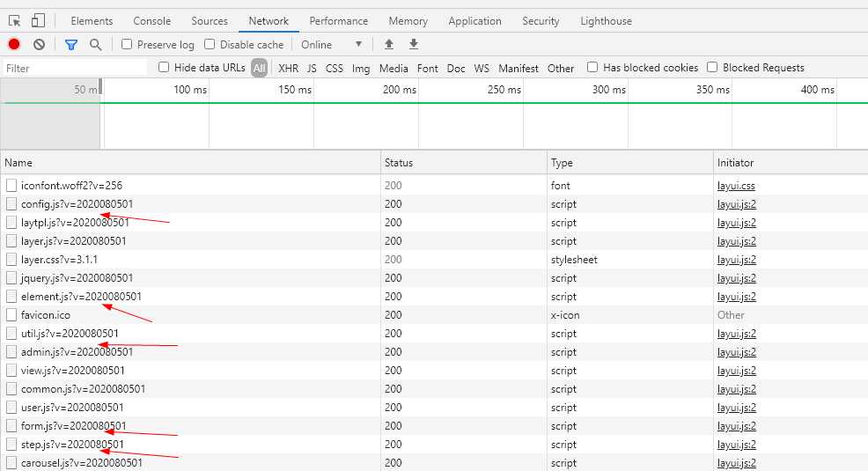This screenshot has width=868, height=471.
Task: Open the Application tab
Action: point(474,21)
